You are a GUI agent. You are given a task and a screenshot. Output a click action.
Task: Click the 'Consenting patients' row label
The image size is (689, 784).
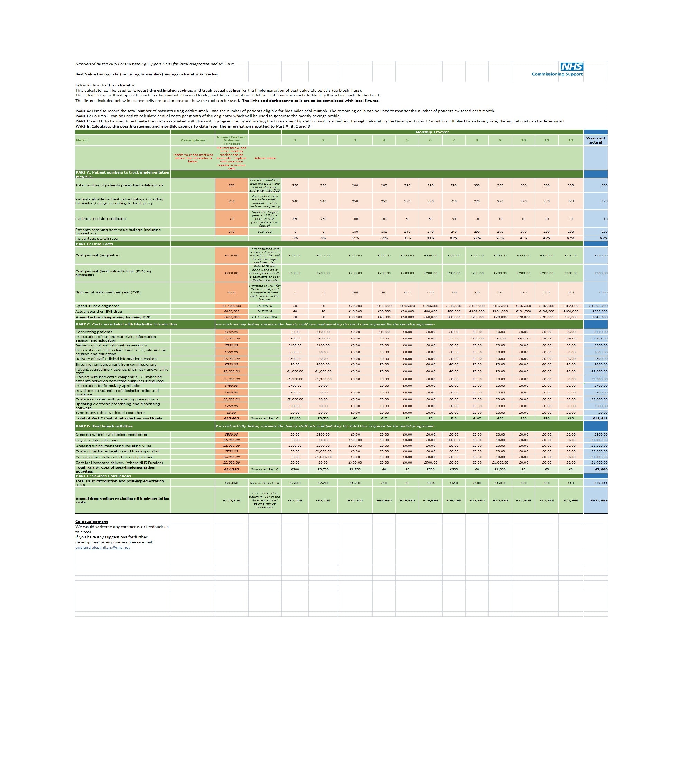click(123, 332)
